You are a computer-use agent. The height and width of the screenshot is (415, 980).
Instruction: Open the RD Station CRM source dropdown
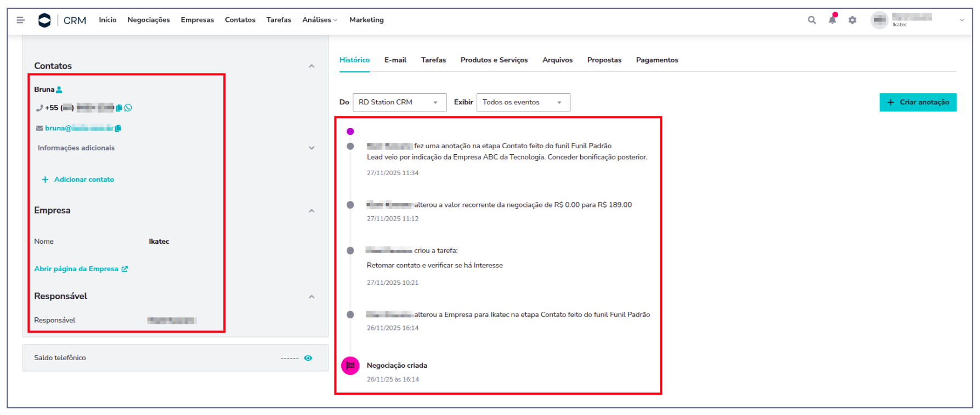[399, 103]
